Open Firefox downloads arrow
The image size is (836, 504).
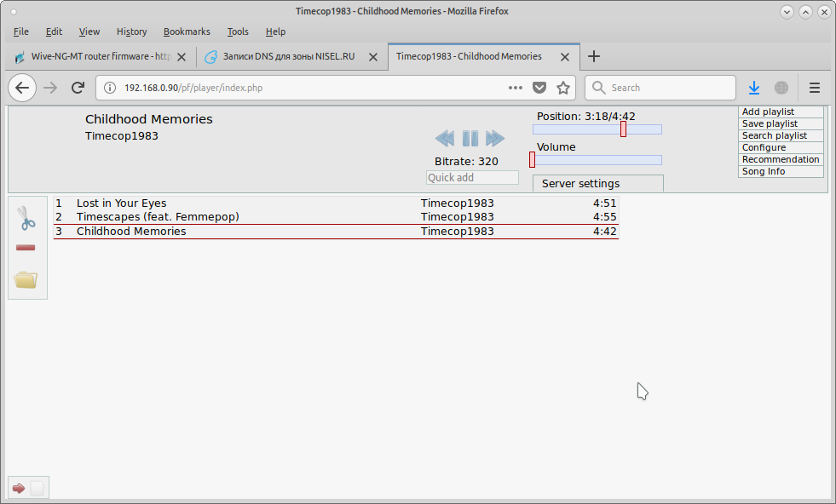(x=754, y=88)
